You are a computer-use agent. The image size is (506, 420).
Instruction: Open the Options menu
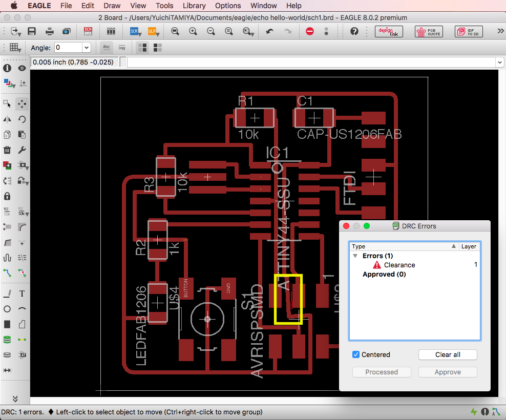click(x=228, y=6)
